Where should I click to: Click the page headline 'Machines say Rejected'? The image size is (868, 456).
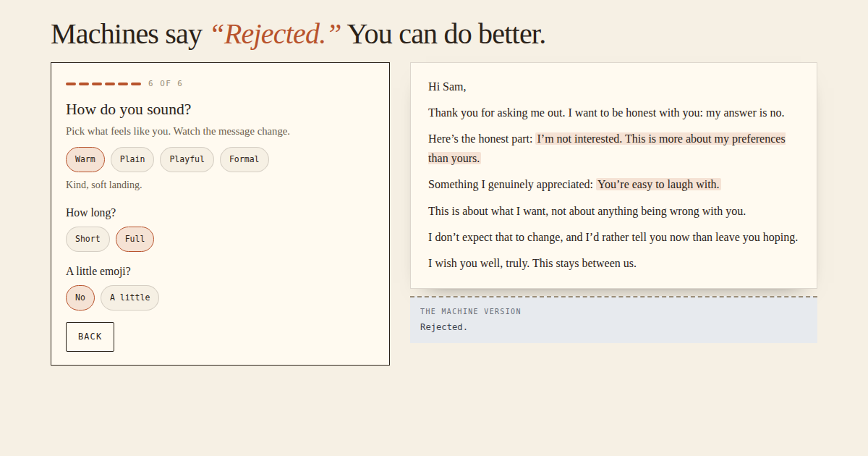coord(298,34)
